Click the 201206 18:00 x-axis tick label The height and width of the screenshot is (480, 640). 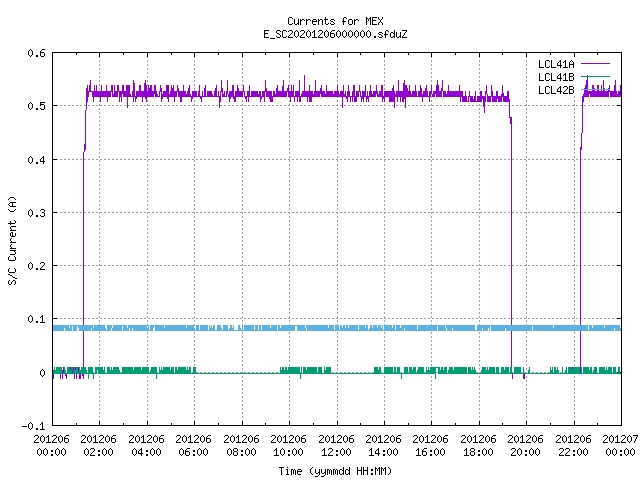coord(479,445)
